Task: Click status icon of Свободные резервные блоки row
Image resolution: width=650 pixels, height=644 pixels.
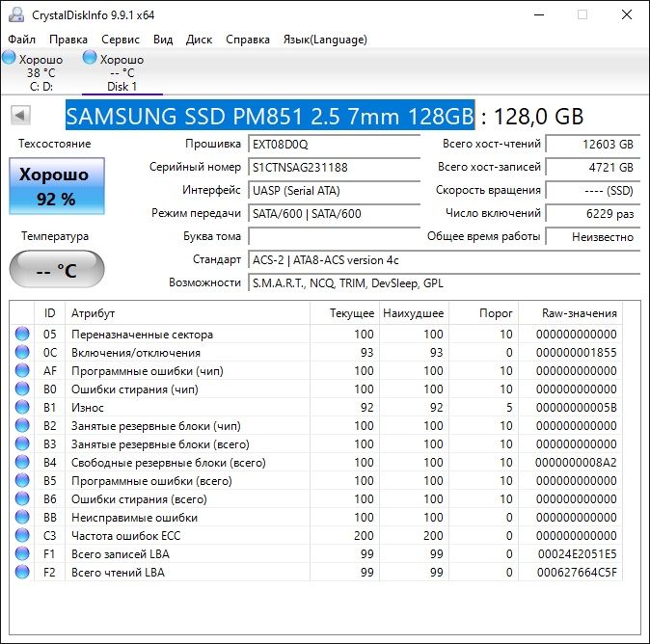Action: (22, 462)
